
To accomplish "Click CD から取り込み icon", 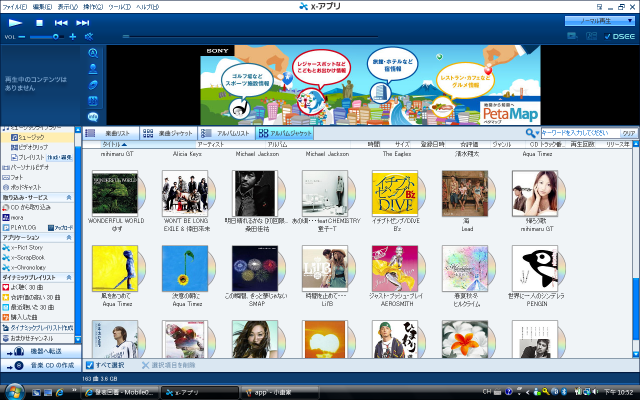I will pyautogui.click(x=6, y=207).
